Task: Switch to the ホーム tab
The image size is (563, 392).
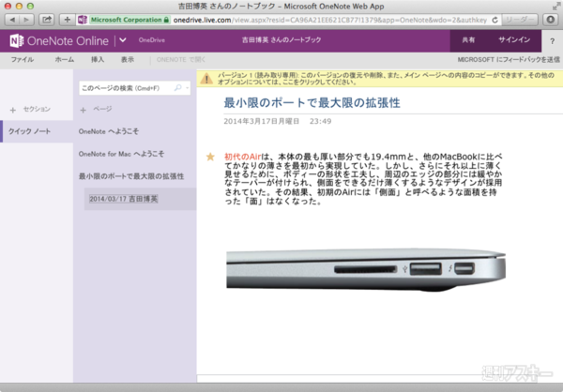Action: coord(65,60)
